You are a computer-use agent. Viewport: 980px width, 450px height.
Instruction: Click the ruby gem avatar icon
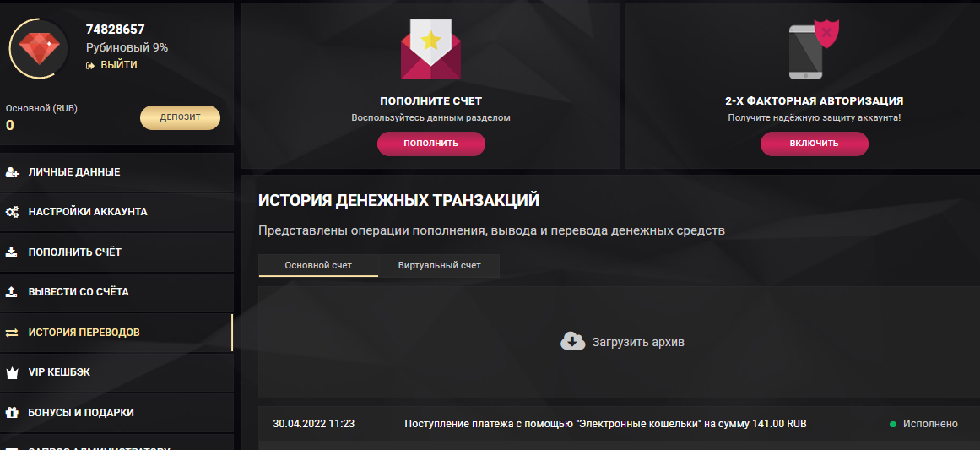pyautogui.click(x=37, y=49)
